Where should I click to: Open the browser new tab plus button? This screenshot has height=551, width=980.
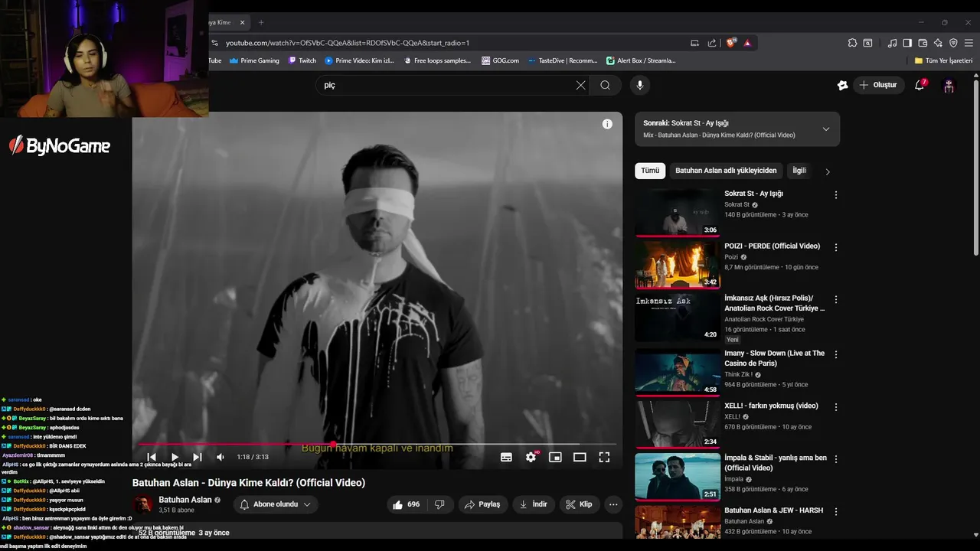pos(261,22)
